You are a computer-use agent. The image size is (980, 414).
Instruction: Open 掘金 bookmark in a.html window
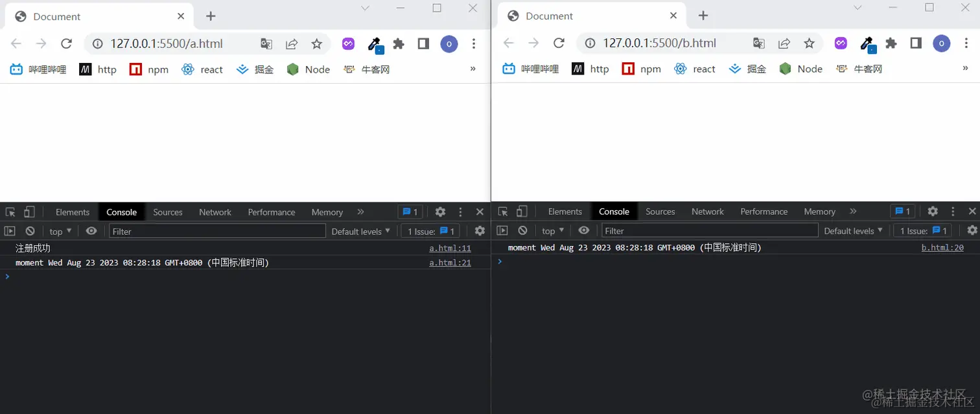pos(255,69)
